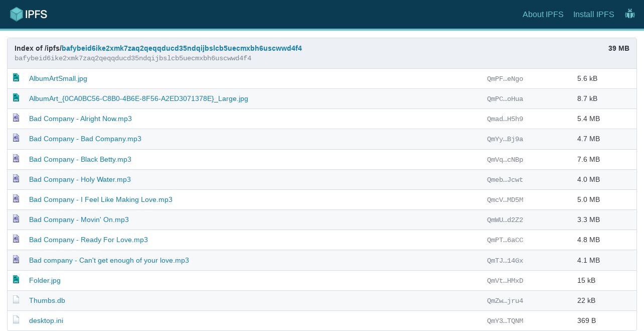Viewport: 644px width, 331px height.
Task: Click audio file icon for Alright Now.mp3
Action: click(16, 118)
